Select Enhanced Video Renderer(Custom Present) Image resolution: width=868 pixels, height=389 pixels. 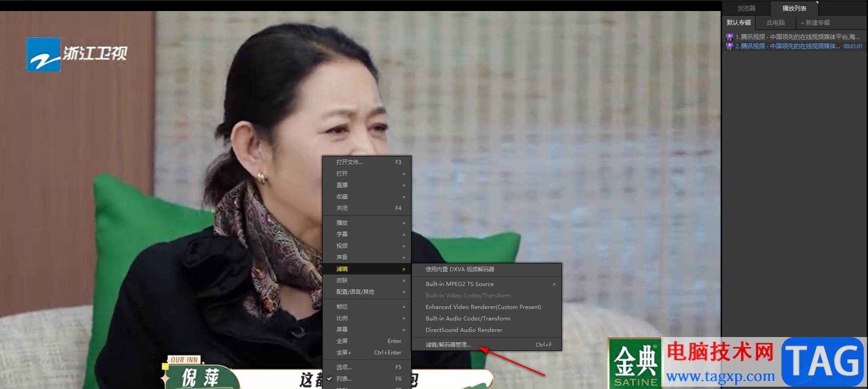tap(486, 307)
